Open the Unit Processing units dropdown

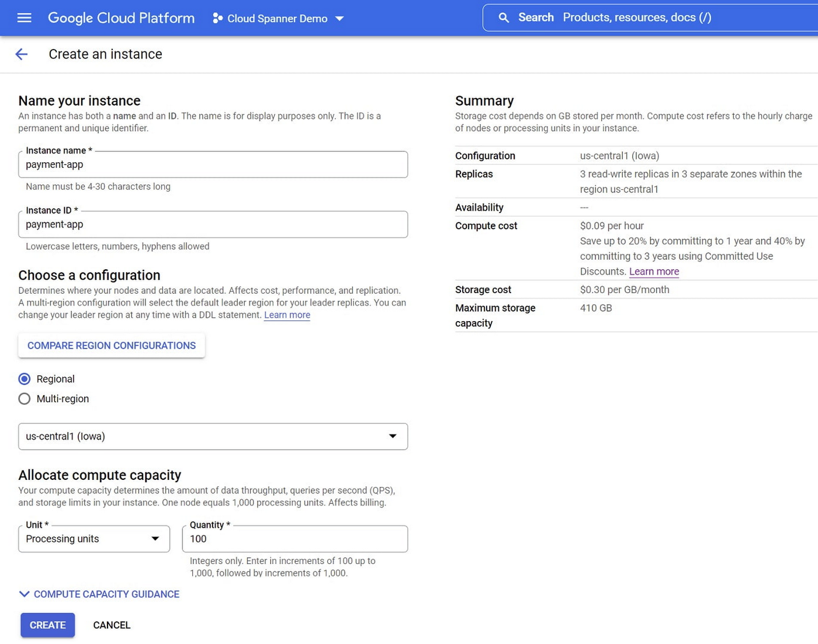tap(94, 539)
